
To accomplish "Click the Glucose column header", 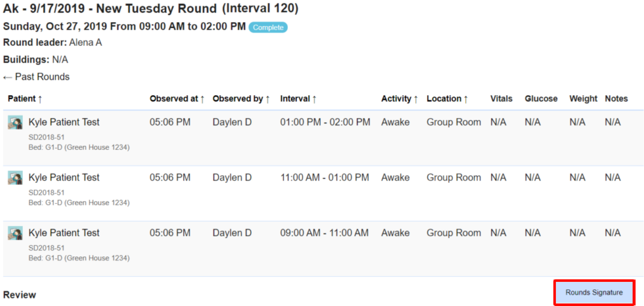I will (x=541, y=99).
